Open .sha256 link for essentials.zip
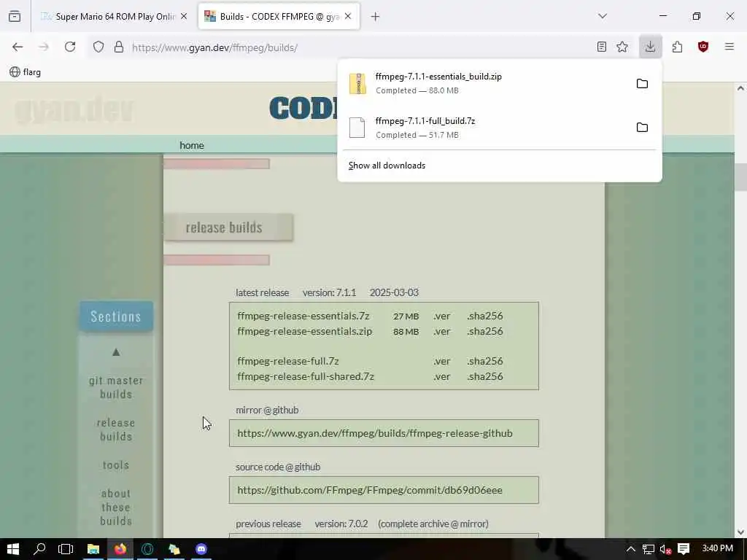The image size is (747, 560). pos(484,331)
